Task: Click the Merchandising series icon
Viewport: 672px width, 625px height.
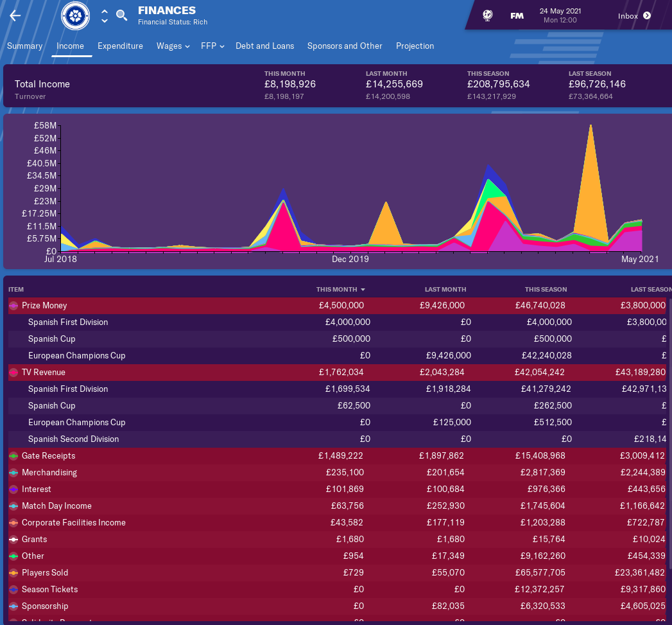Action: tap(13, 473)
